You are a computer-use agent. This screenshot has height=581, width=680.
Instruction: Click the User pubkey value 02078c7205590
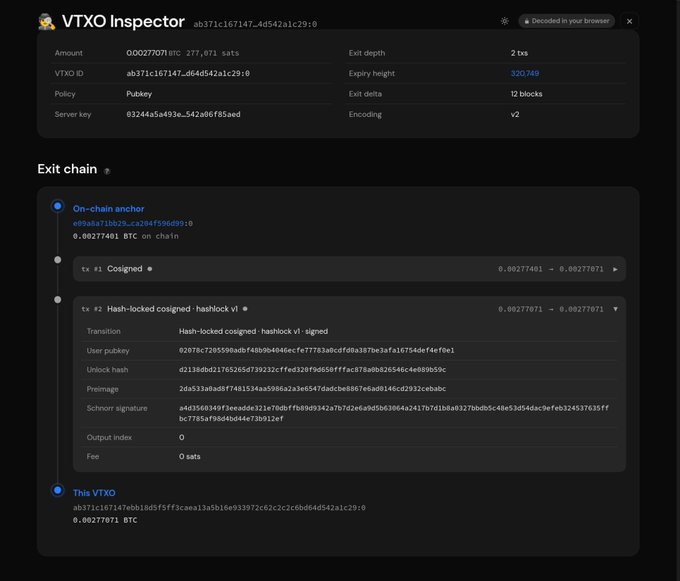[x=317, y=350]
